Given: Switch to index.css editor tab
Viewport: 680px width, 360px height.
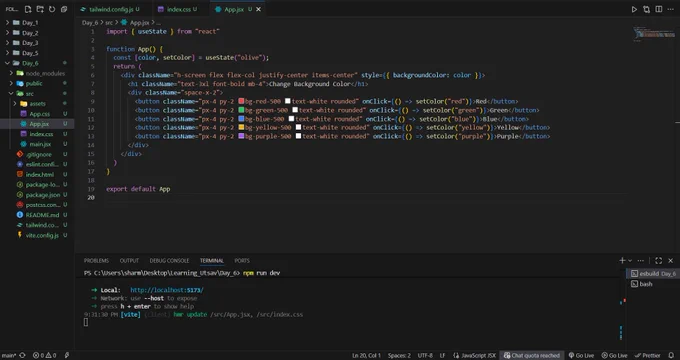Looking at the screenshot, I should point(178,9).
